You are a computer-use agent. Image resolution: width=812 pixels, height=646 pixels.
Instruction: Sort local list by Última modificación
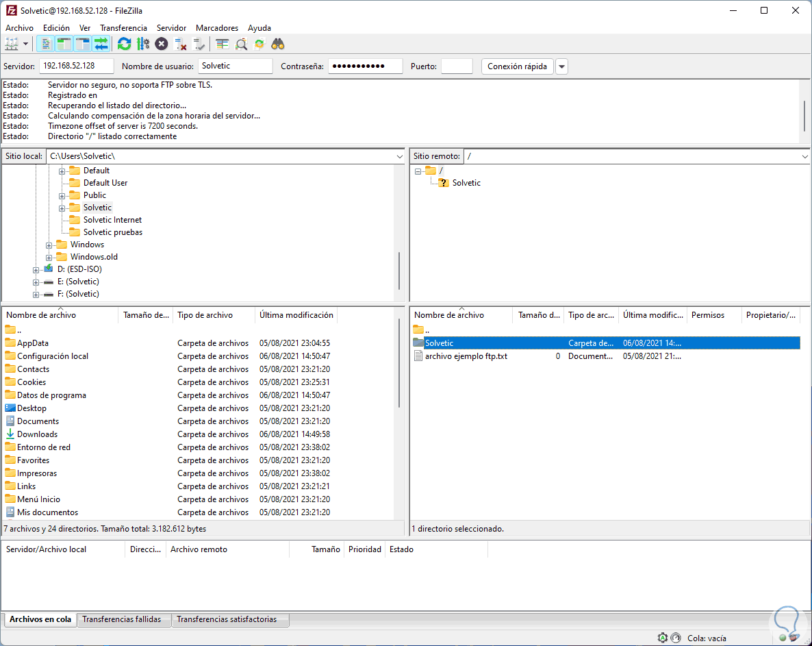point(296,315)
